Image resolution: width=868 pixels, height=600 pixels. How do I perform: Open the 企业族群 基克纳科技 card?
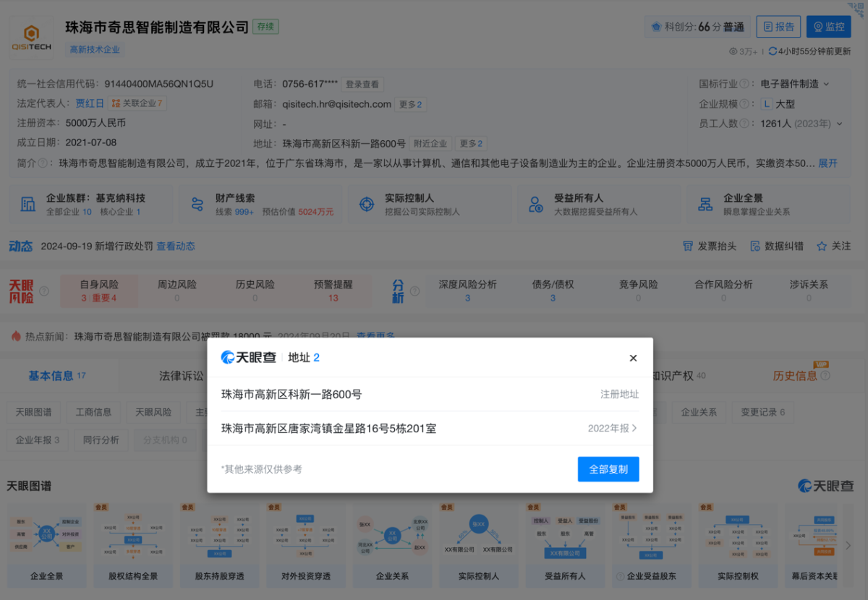pyautogui.click(x=90, y=204)
